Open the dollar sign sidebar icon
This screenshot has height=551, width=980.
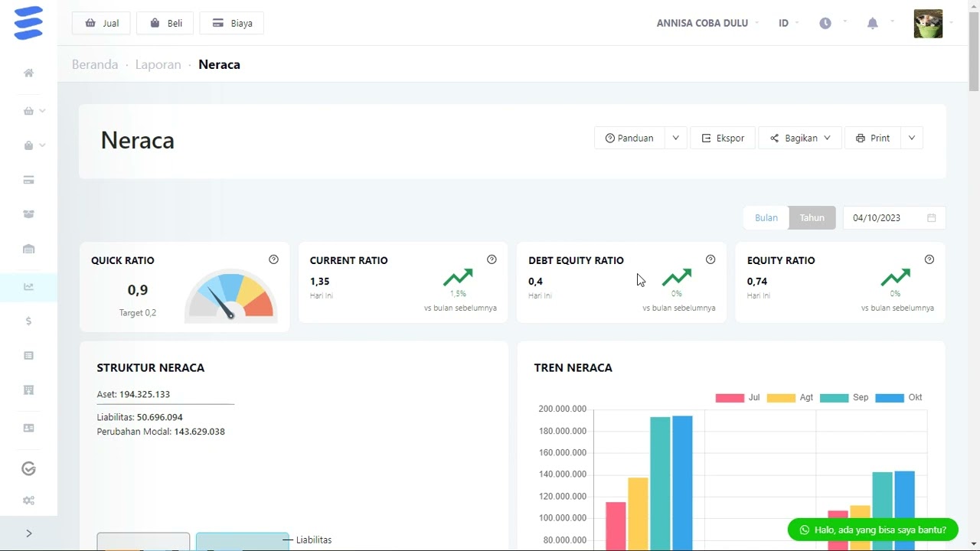(x=28, y=321)
